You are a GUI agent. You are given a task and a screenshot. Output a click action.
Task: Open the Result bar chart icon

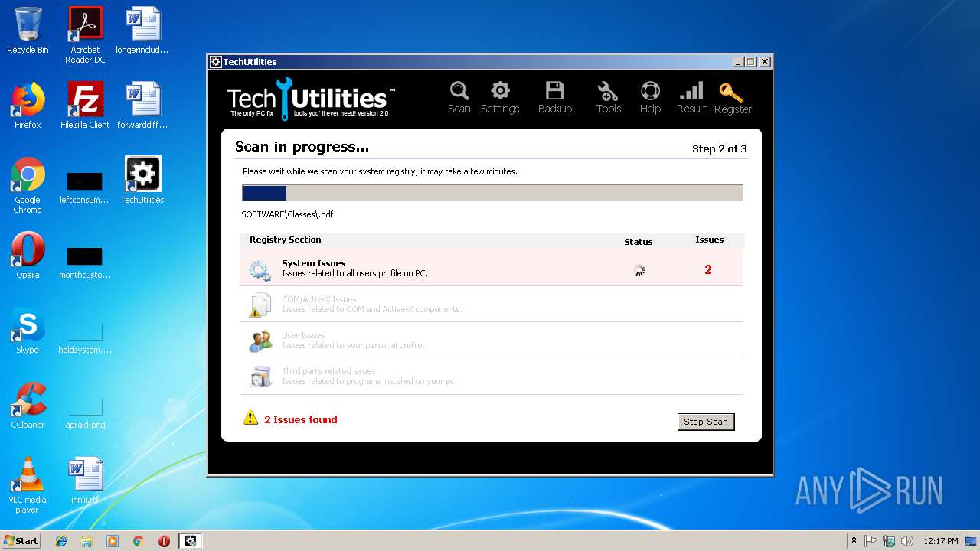tap(691, 97)
